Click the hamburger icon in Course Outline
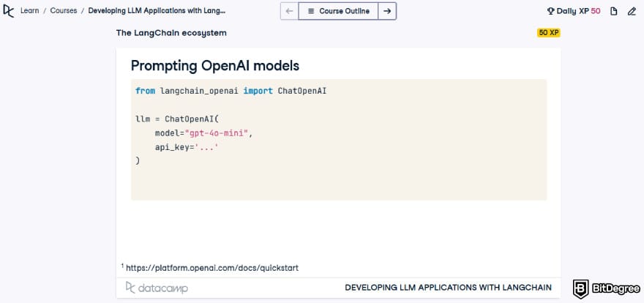Viewport: 644px width, 303px height. pyautogui.click(x=311, y=11)
